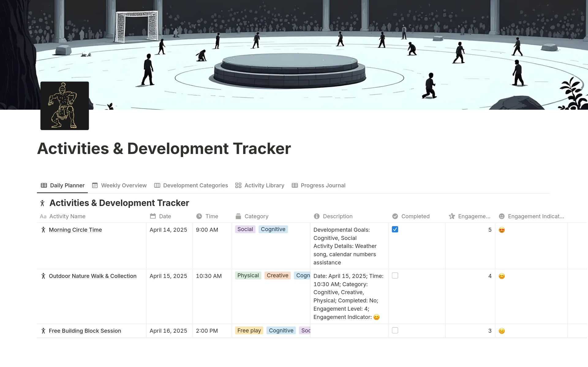Click the Activity Name column header
Viewport: 588px width, 367px height.
tap(92, 216)
